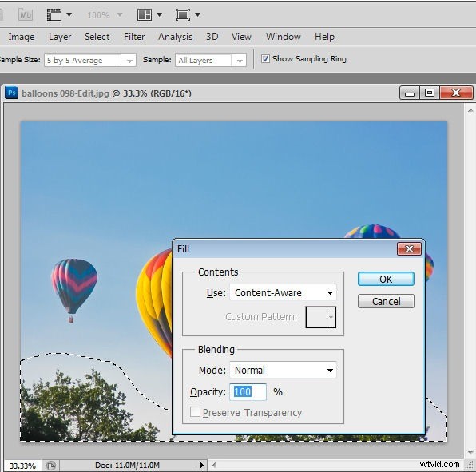Image resolution: width=476 pixels, height=472 pixels.
Task: Click the status bar share icon
Action: (x=51, y=466)
